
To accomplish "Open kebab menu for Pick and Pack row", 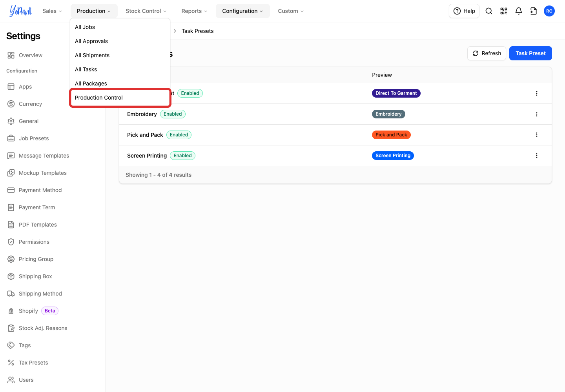I will 537,135.
